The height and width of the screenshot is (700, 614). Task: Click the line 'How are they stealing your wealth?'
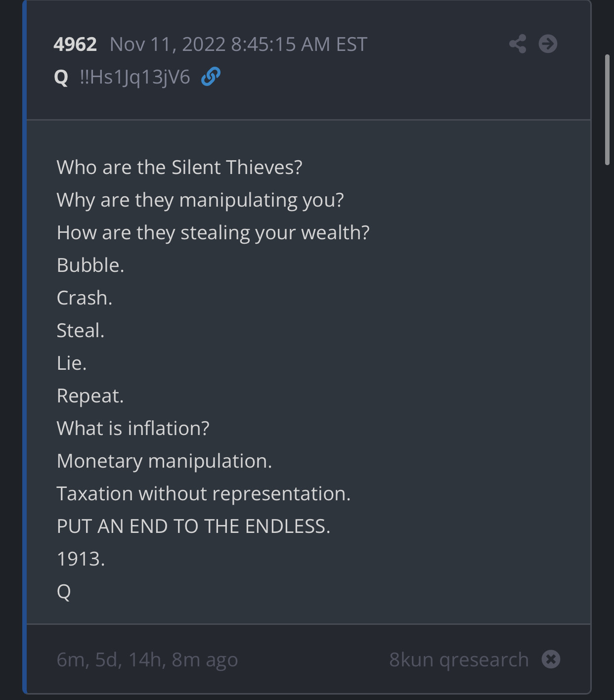pos(213,233)
